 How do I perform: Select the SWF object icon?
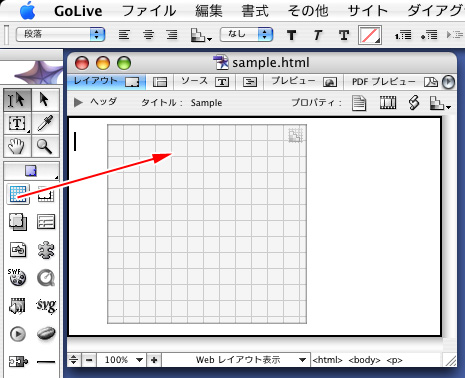[x=17, y=277]
